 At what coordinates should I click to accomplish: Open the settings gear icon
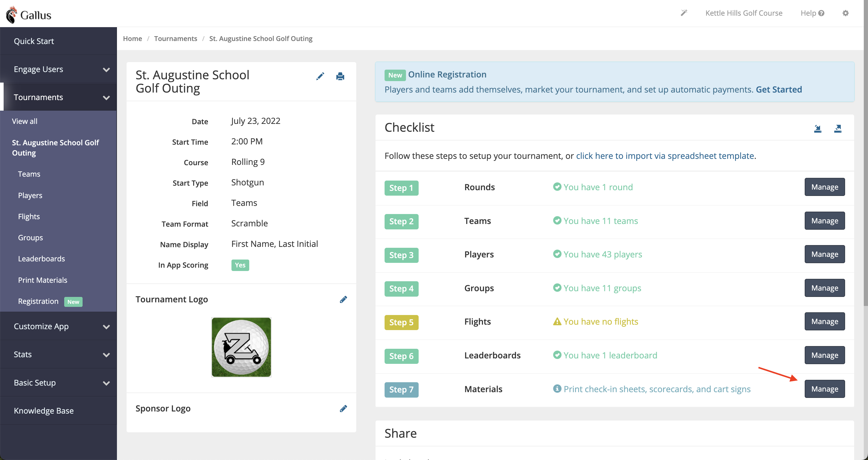coord(845,13)
